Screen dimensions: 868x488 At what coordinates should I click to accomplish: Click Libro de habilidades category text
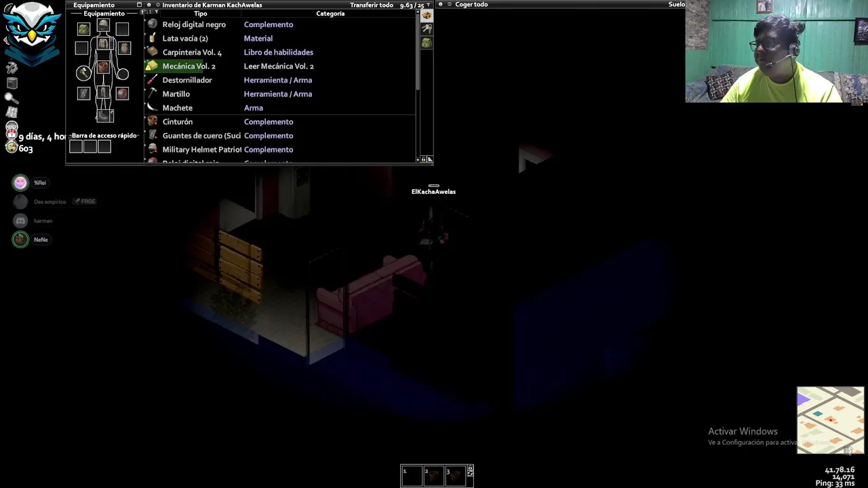tap(279, 52)
